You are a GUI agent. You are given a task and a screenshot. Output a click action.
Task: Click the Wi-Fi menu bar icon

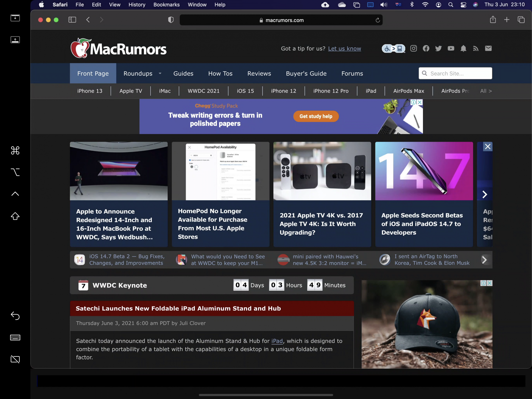[x=425, y=5]
